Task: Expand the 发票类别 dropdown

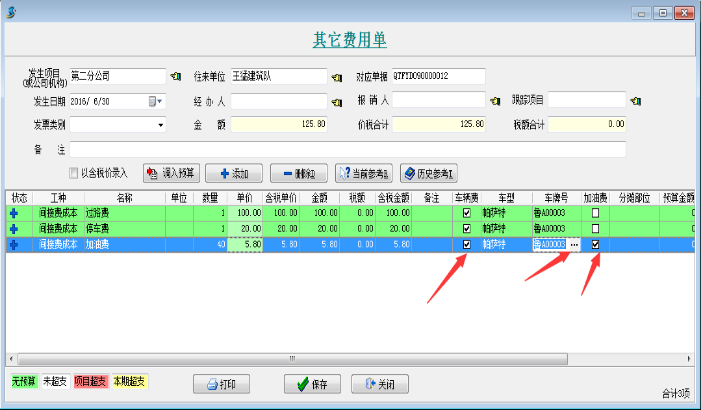Action: pyautogui.click(x=159, y=125)
